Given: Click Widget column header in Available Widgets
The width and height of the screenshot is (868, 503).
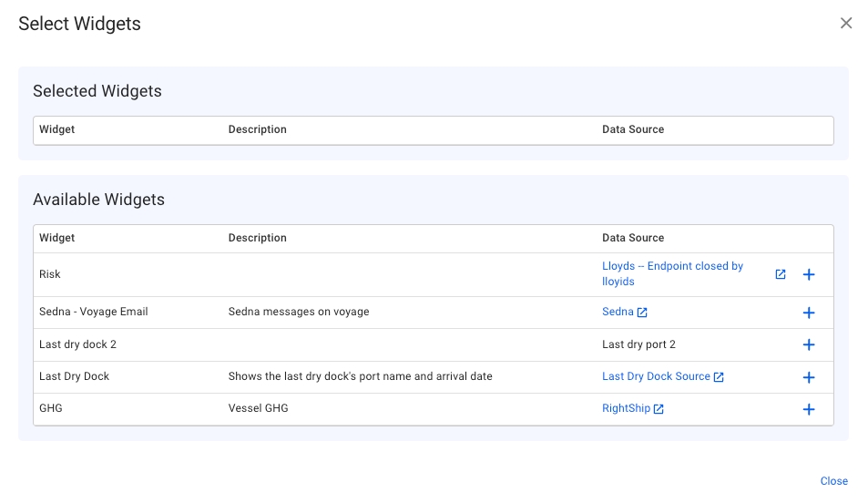Looking at the screenshot, I should pyautogui.click(x=57, y=238).
